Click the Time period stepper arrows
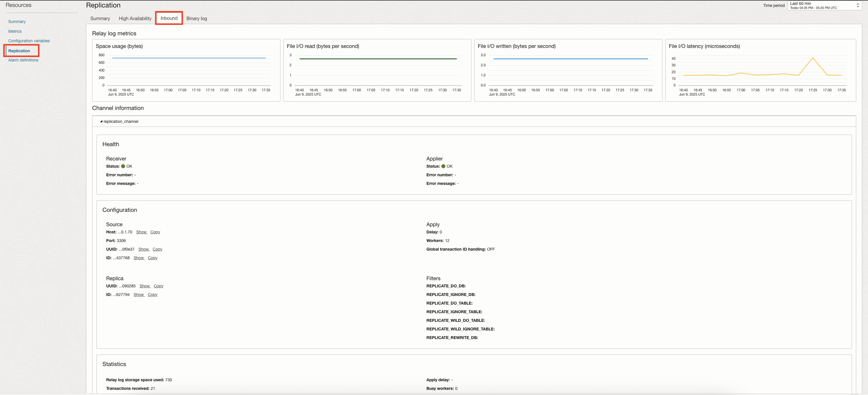This screenshot has width=868, height=395. tap(858, 5)
